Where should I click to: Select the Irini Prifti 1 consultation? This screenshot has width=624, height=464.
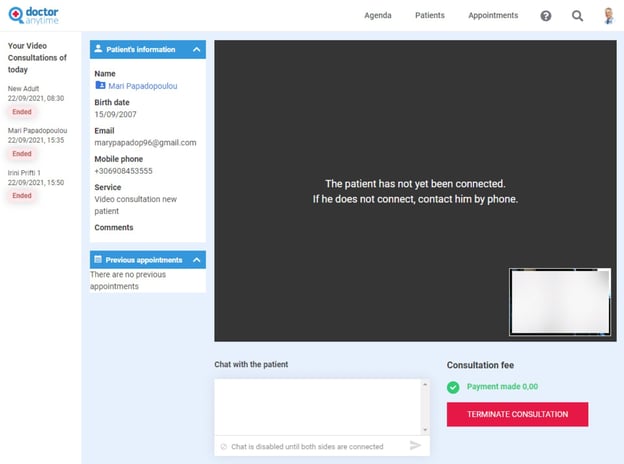(x=36, y=177)
